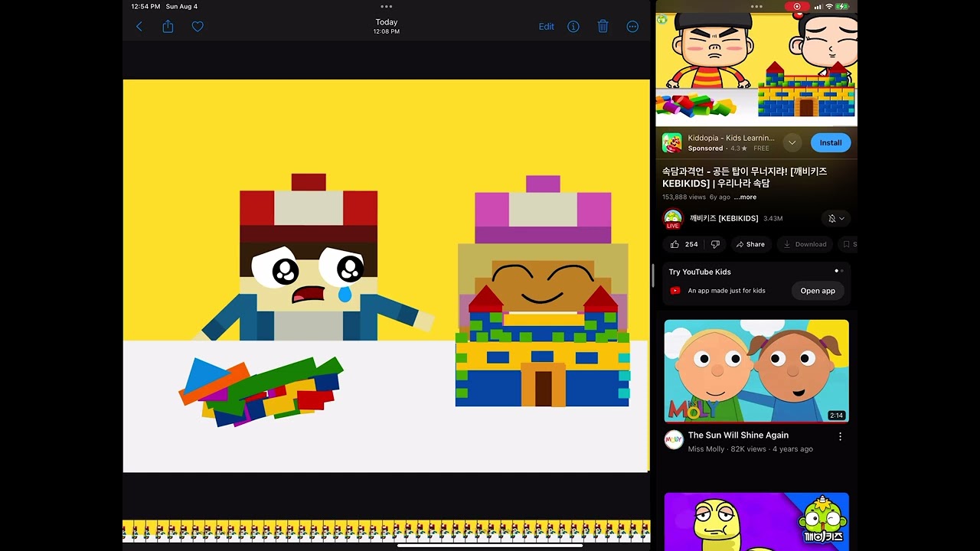Click the video title 속담과격언 text

[x=744, y=178]
